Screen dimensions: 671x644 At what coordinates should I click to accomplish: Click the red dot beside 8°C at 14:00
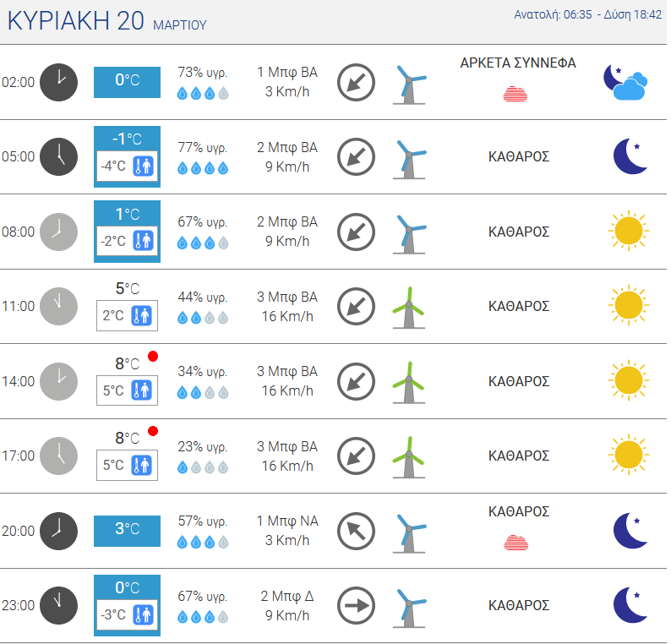point(153,356)
